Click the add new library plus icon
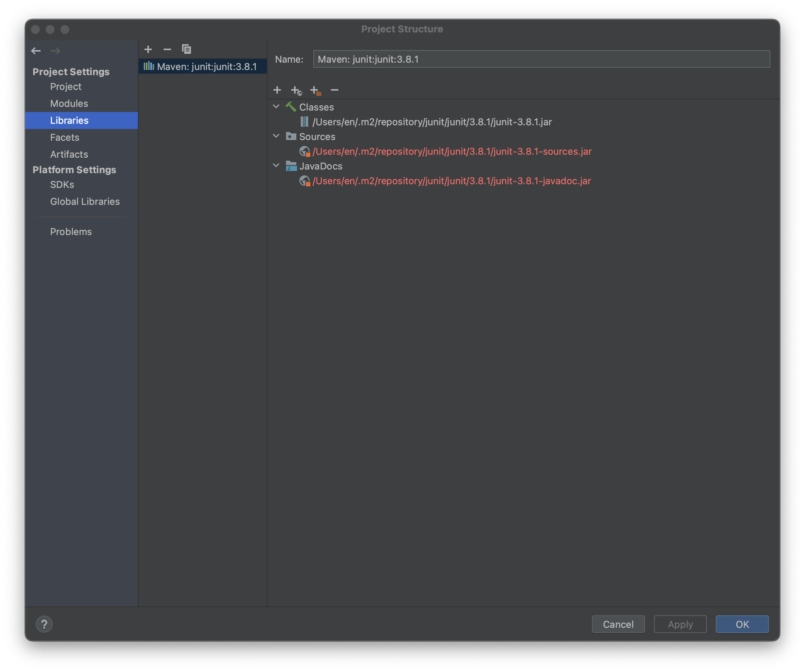 [x=148, y=49]
